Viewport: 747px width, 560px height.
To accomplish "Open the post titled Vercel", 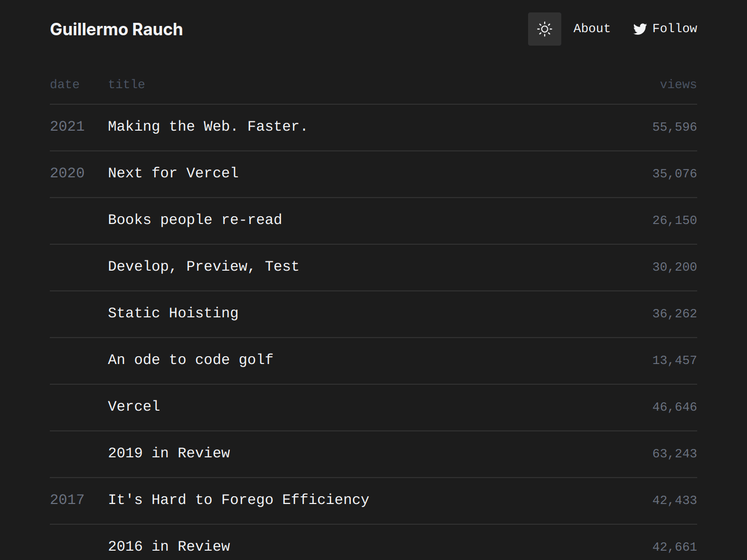I will click(134, 407).
